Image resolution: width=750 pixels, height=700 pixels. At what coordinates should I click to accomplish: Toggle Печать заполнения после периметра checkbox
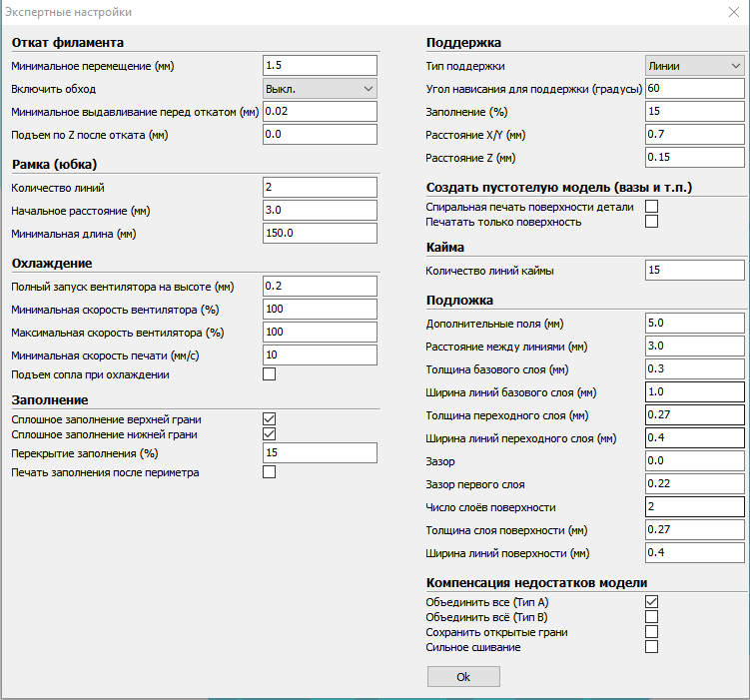tap(269, 472)
